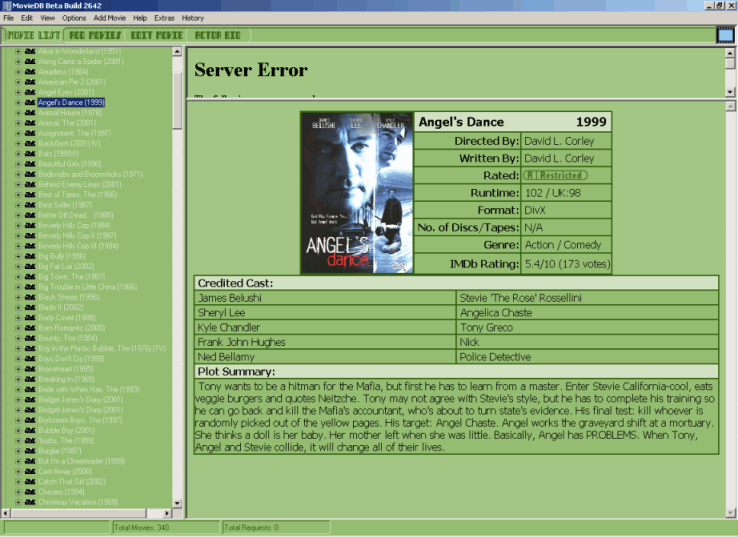Expand the Along Came a Spider (2001) node
The image size is (738, 538).
point(18,61)
